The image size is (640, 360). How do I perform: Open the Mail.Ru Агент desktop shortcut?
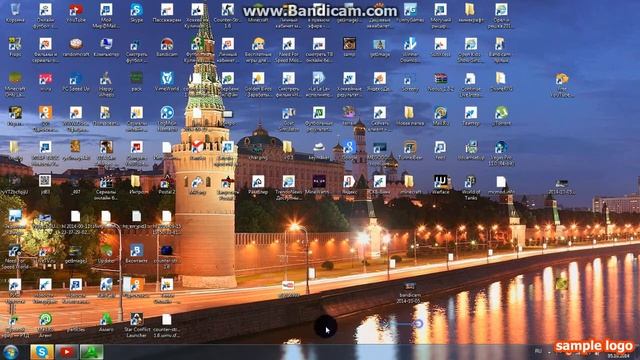coord(45,325)
